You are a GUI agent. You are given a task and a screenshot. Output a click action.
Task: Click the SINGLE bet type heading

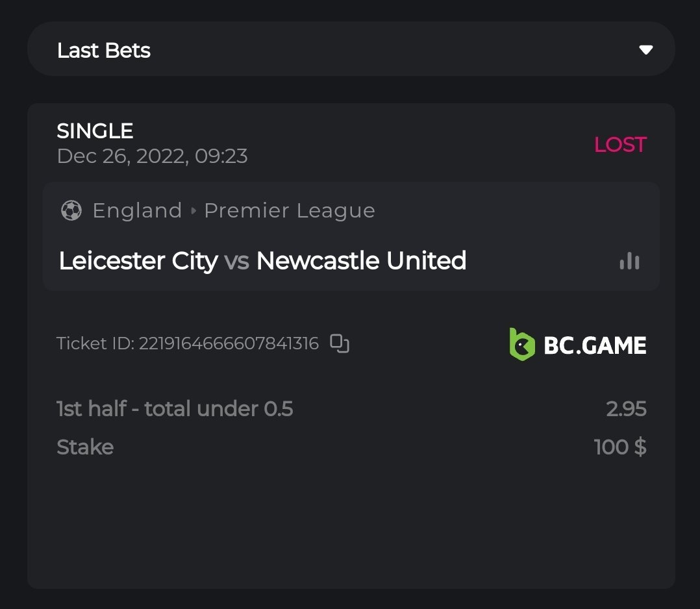pyautogui.click(x=95, y=131)
